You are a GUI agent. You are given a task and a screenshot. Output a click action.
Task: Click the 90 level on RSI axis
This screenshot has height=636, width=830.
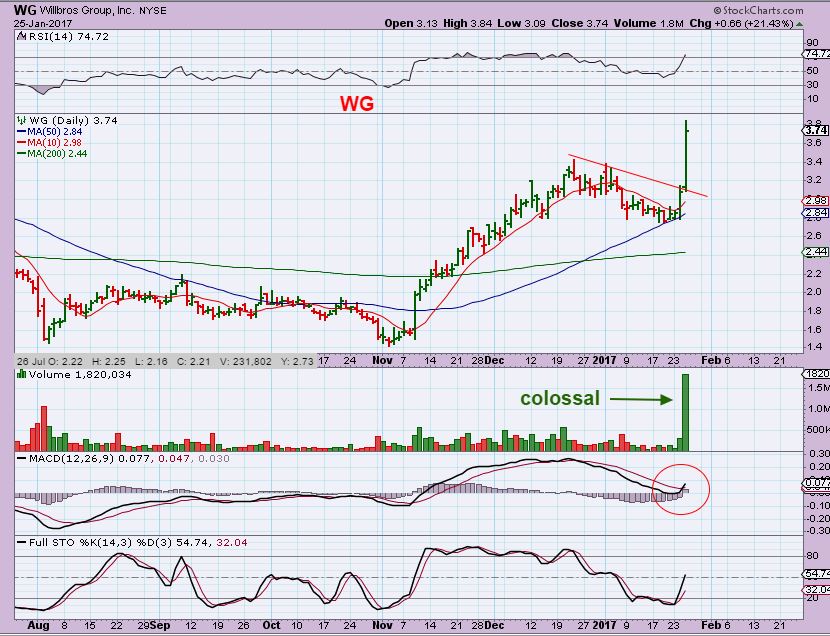pyautogui.click(x=811, y=43)
